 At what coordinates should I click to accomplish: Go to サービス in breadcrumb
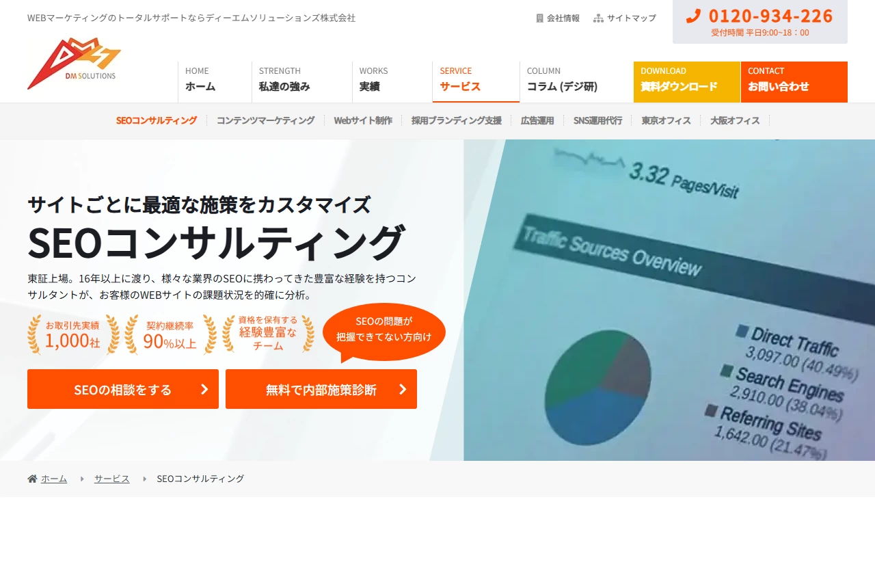click(x=112, y=479)
